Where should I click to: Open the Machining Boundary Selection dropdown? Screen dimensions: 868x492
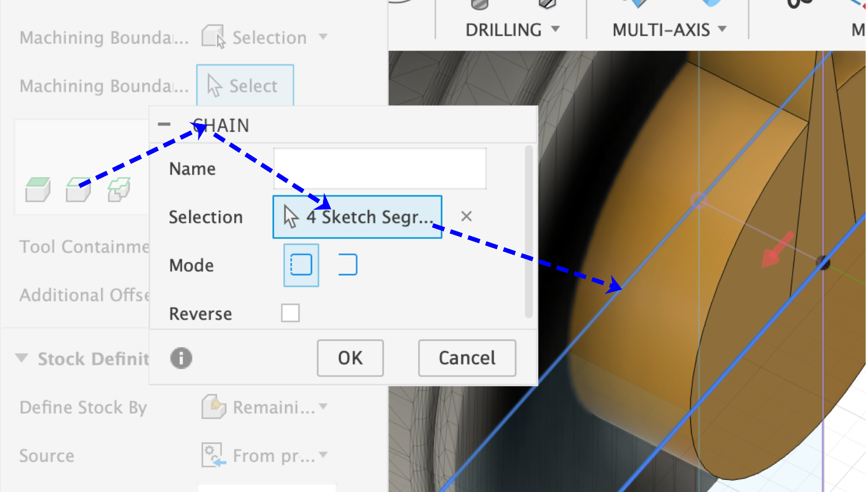(x=265, y=37)
